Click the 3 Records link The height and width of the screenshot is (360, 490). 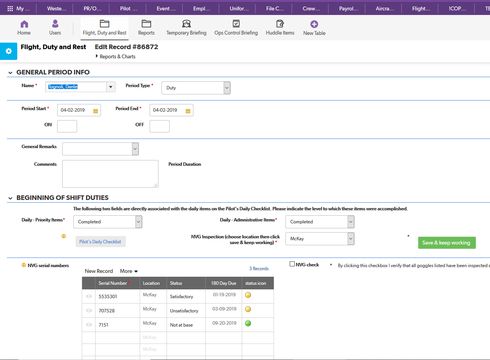tap(259, 268)
